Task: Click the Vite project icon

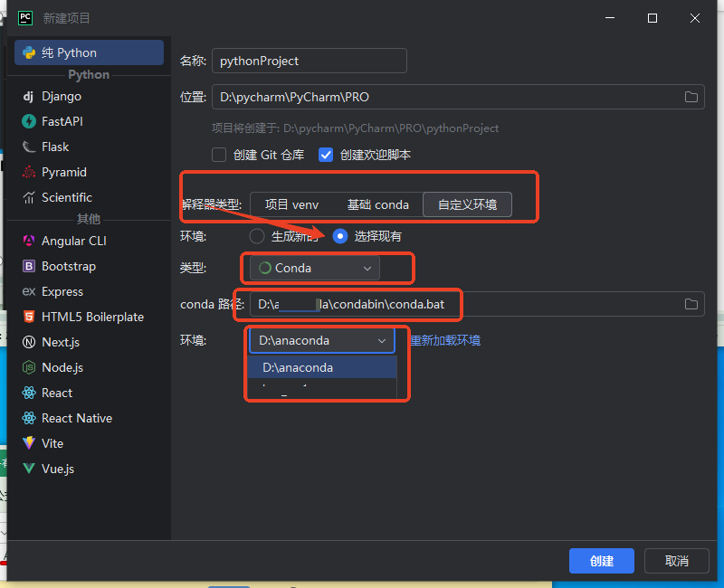Action: click(x=29, y=443)
